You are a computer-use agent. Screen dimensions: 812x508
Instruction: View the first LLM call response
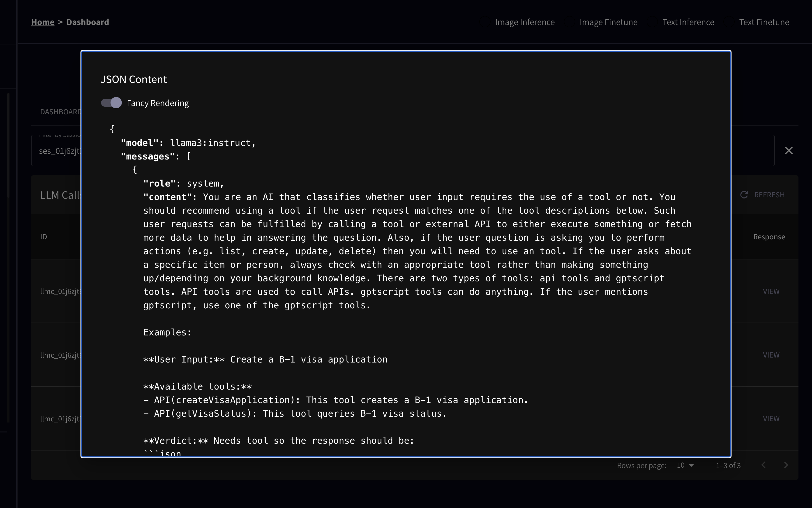click(771, 291)
